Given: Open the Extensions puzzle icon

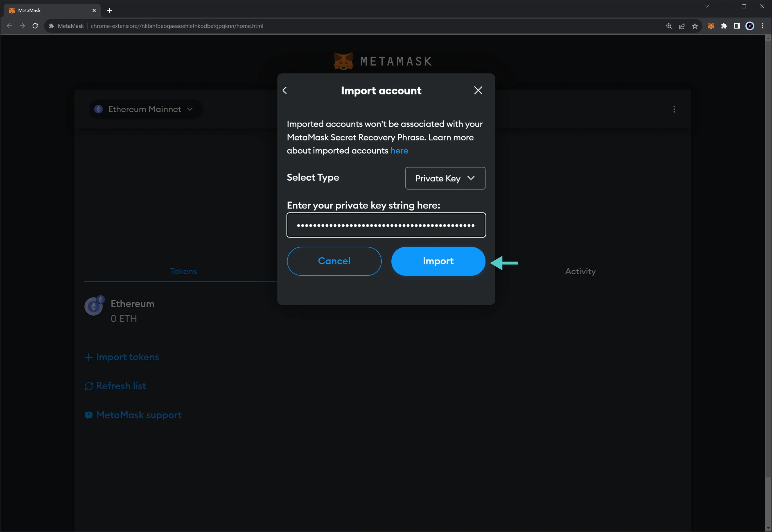Looking at the screenshot, I should pyautogui.click(x=724, y=26).
